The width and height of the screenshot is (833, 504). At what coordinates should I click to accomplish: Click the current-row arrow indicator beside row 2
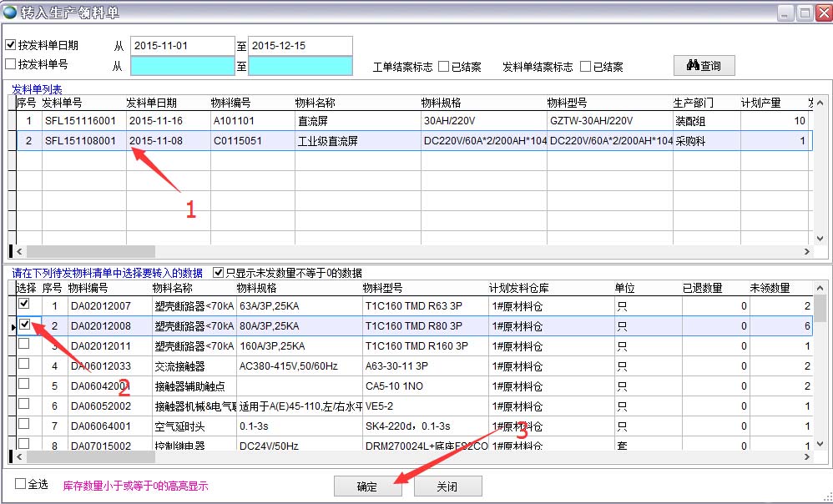(x=13, y=327)
